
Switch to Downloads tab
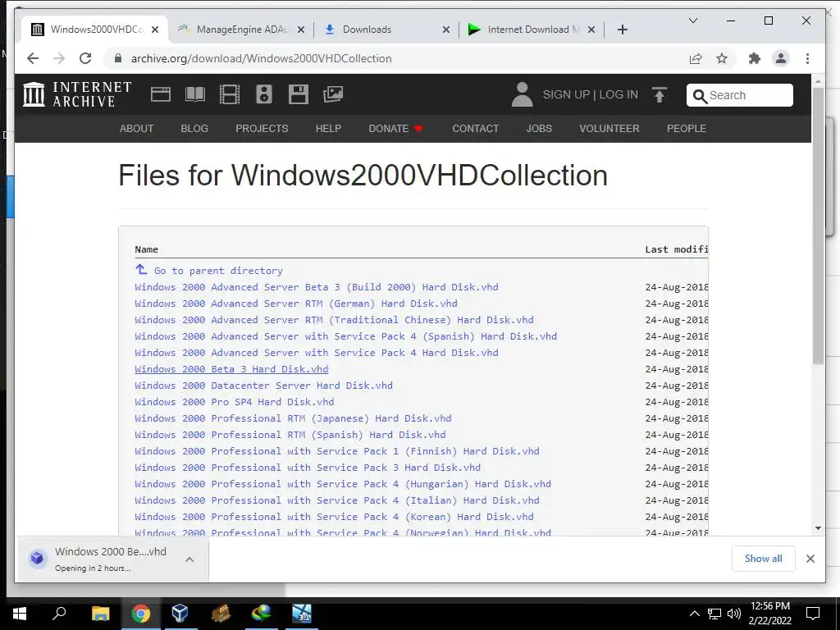(x=386, y=30)
